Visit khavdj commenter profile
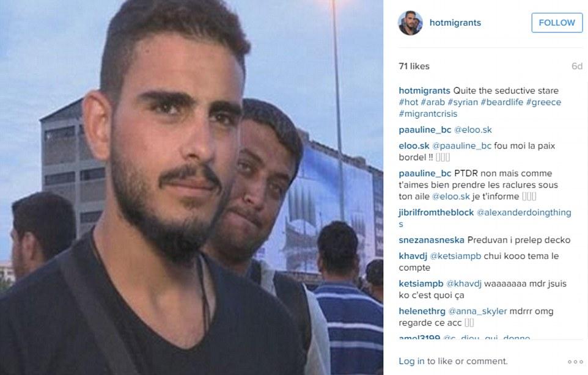This screenshot has height=375, width=588. (413, 257)
